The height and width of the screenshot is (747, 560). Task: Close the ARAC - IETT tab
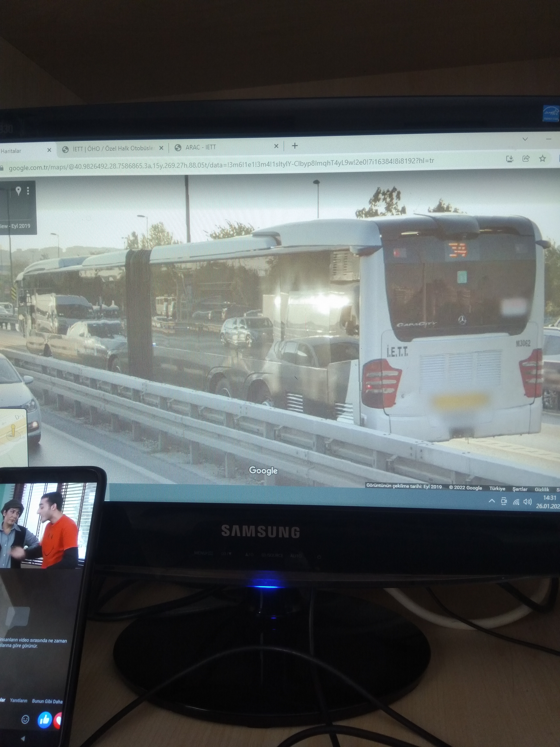point(276,146)
